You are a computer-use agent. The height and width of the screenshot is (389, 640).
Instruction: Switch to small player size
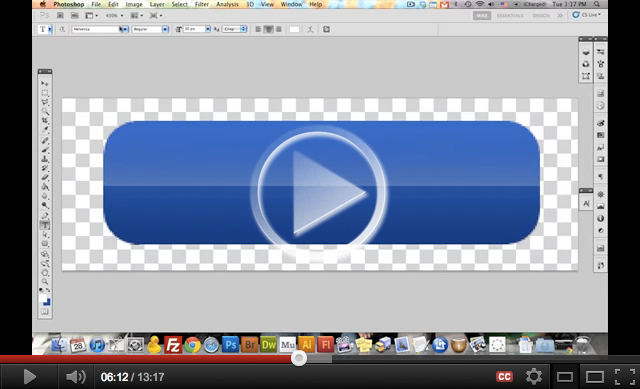pyautogui.click(x=564, y=377)
